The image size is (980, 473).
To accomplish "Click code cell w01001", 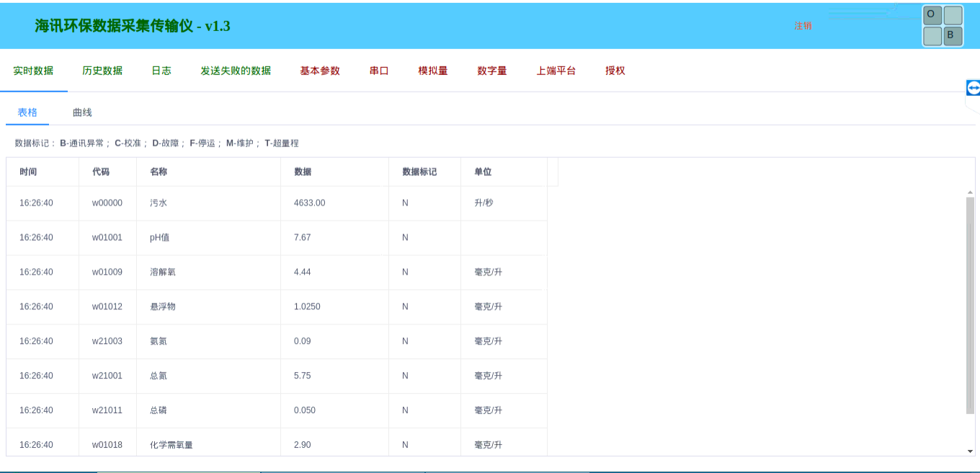I will point(107,238).
